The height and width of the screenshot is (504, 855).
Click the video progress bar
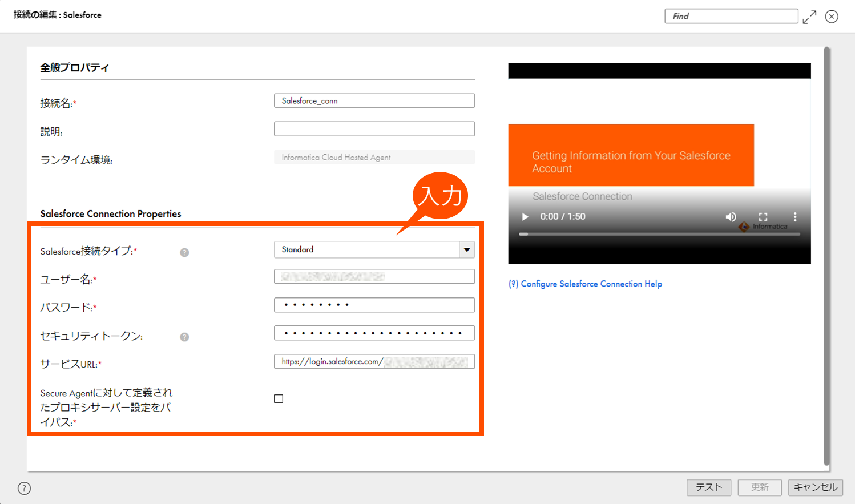[x=659, y=234]
